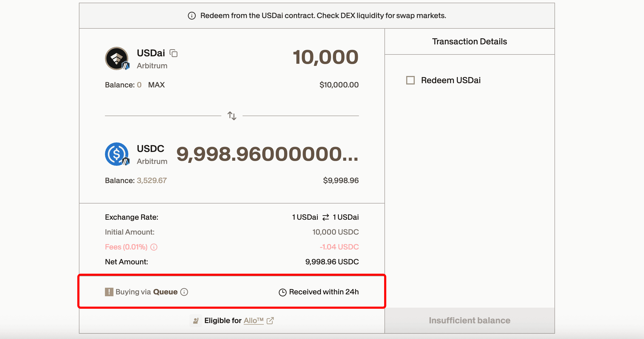
Task: Click the Redeem from the USDai contract notice
Action: [323, 16]
